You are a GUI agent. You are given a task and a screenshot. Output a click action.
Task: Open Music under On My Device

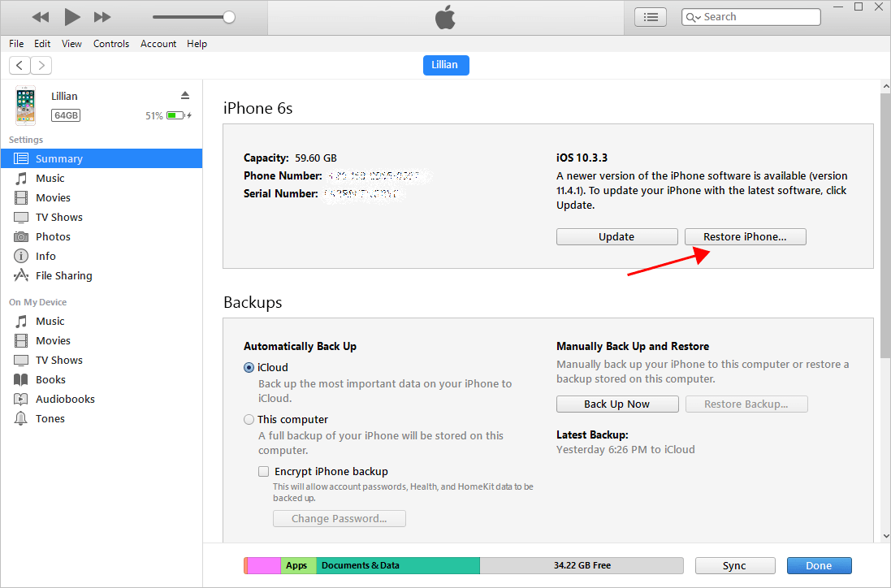click(x=102, y=321)
